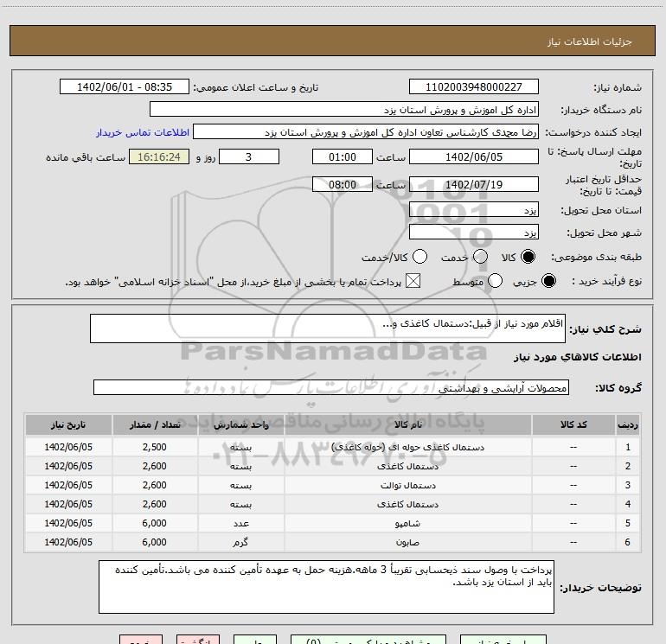Click the deadline hour field 01:00

[x=343, y=156]
